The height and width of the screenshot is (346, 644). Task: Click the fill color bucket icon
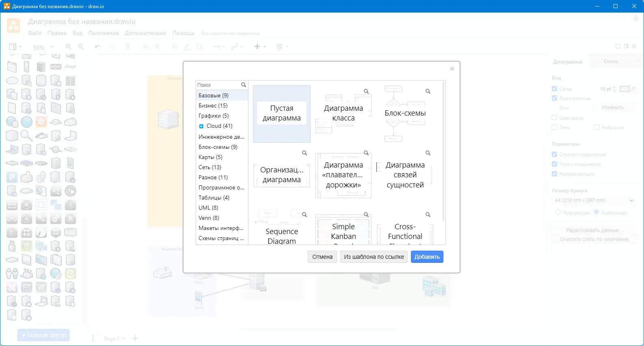click(x=175, y=47)
